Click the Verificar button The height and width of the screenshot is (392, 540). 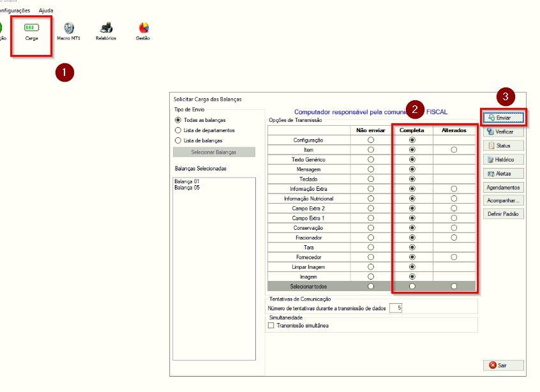point(504,132)
